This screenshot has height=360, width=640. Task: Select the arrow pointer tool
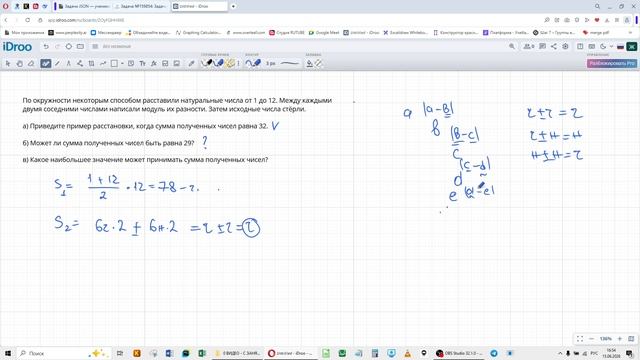[8, 63]
